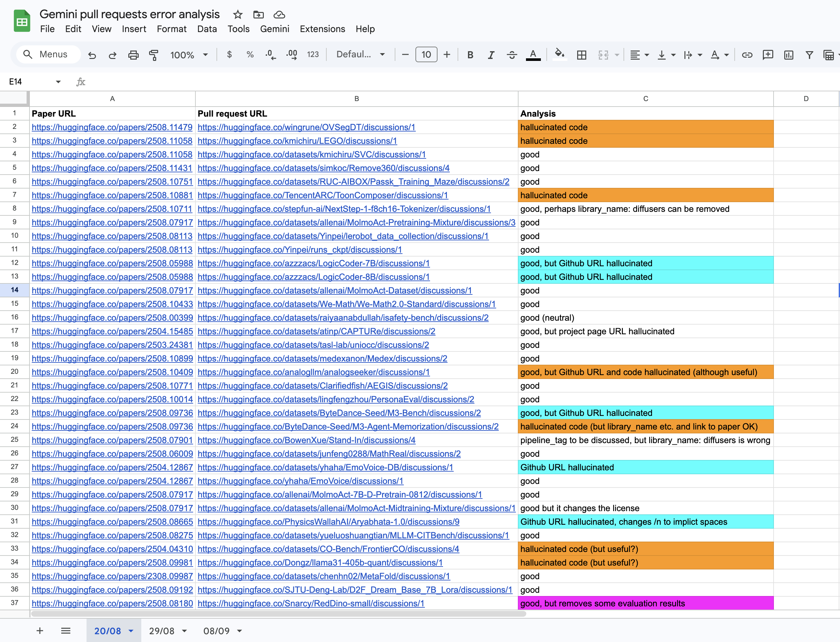Open the Data menu
The height and width of the screenshot is (642, 840).
point(207,29)
